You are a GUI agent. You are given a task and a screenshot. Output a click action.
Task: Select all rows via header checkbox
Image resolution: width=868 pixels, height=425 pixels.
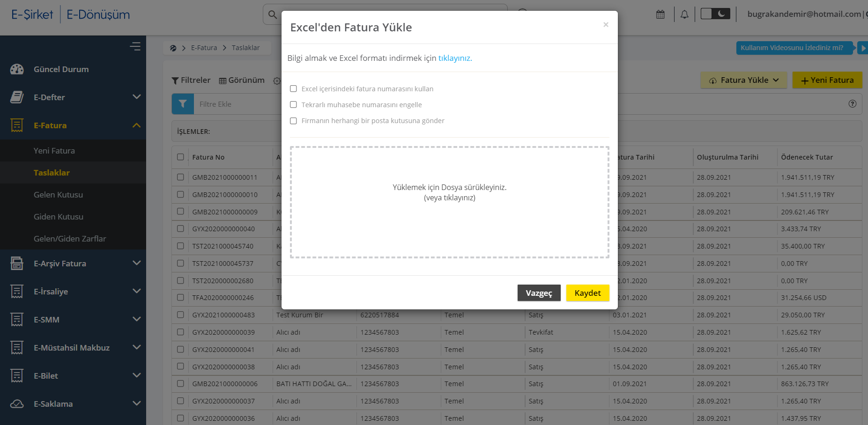180,157
